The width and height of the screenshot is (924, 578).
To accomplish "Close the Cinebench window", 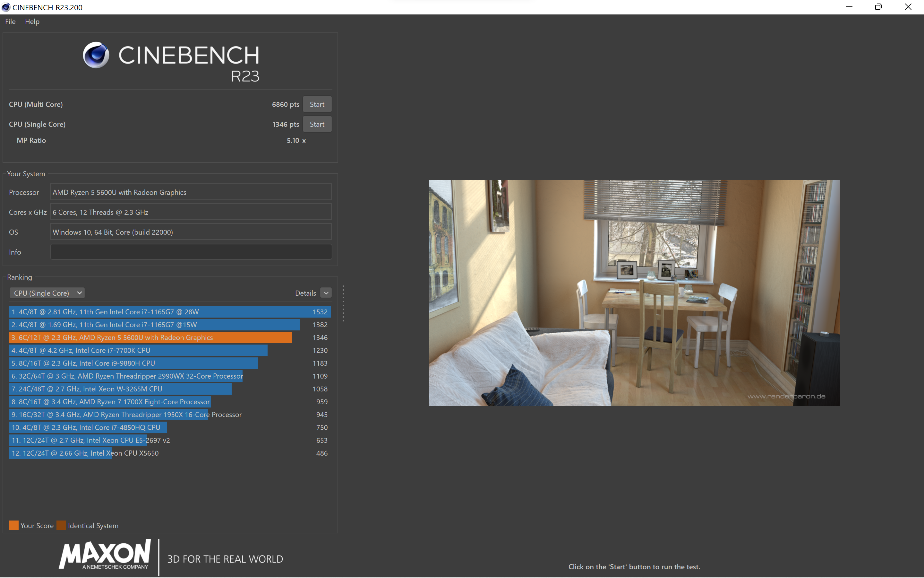I will (908, 7).
